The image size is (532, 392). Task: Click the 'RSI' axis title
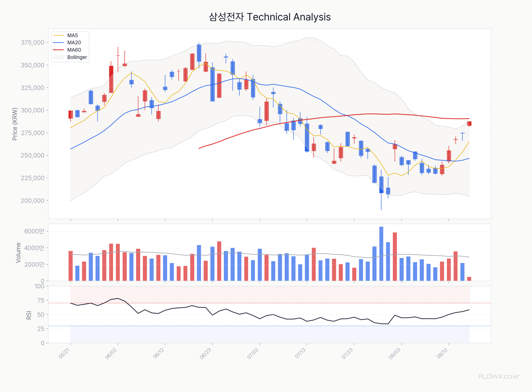pos(29,315)
